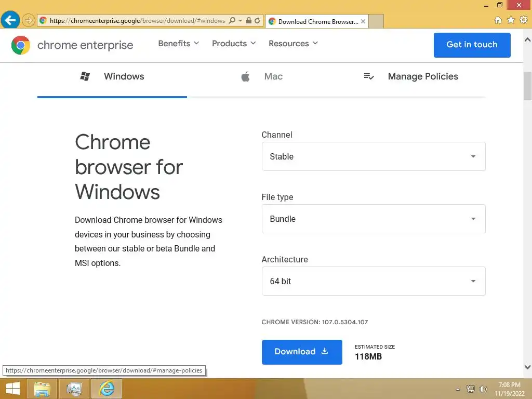Click the Apple logo icon next to Mac
The image size is (532, 399).
pyautogui.click(x=245, y=76)
